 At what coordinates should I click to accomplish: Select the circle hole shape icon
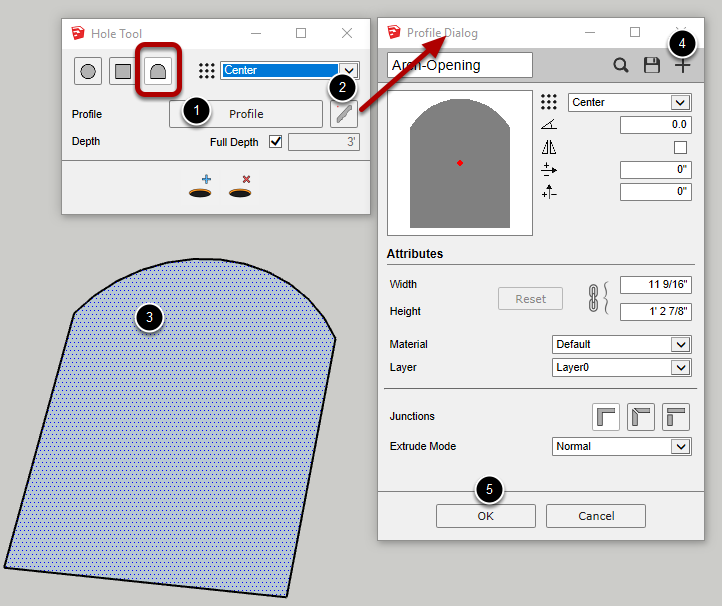coord(88,71)
